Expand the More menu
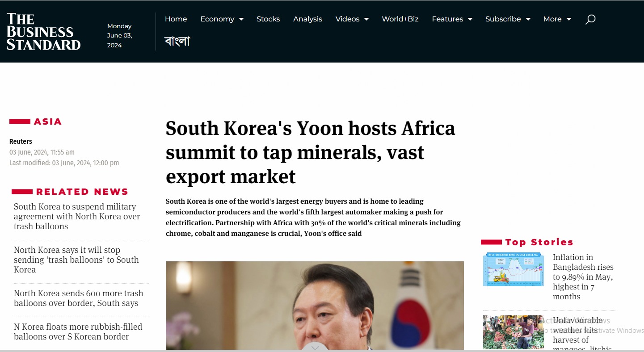The image size is (644, 352). [x=557, y=19]
